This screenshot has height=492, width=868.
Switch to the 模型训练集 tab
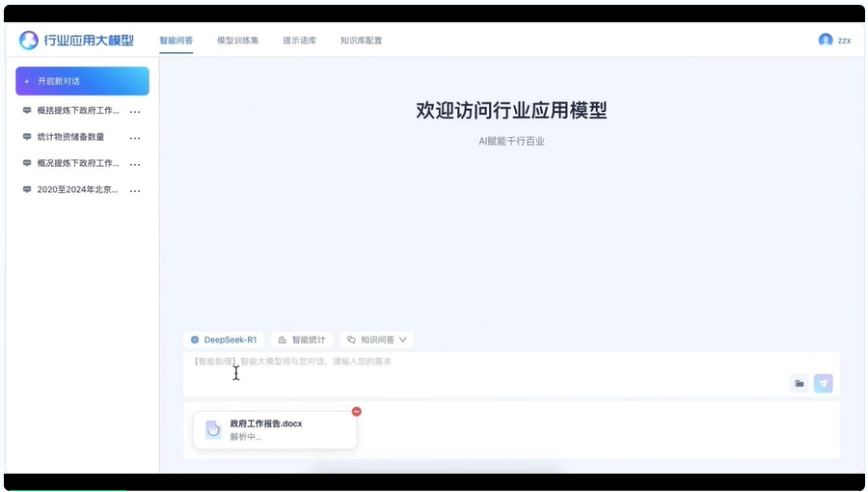point(237,41)
